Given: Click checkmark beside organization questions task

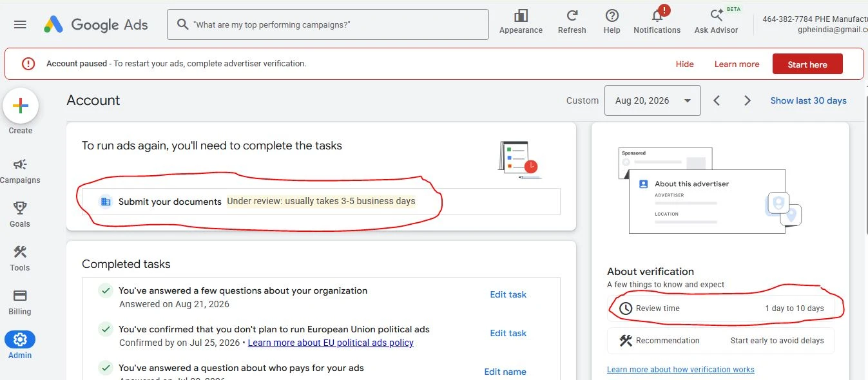Looking at the screenshot, I should 106,291.
